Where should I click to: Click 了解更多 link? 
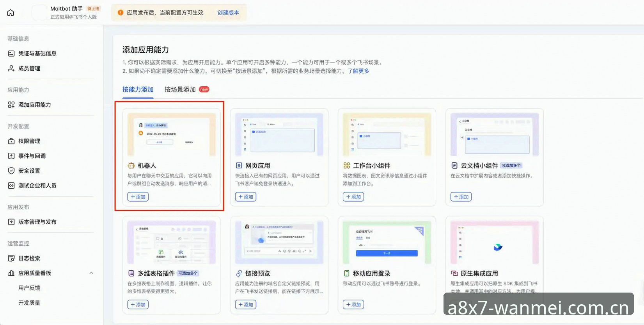[x=358, y=71]
